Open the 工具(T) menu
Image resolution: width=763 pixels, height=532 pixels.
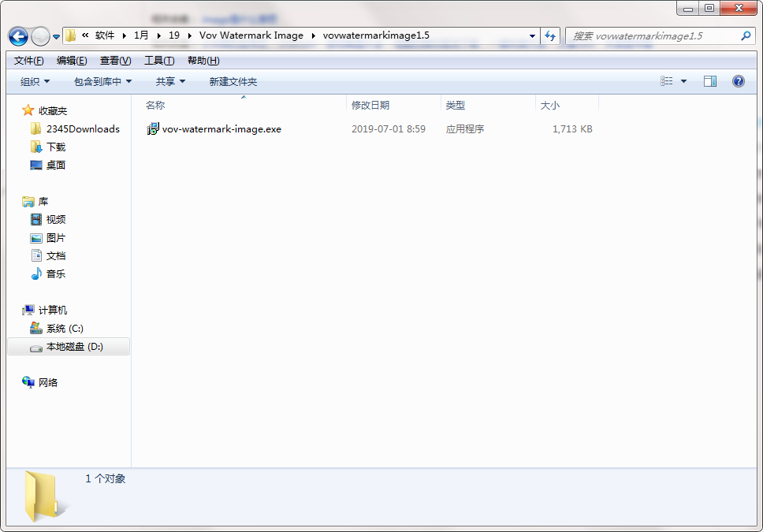159,61
